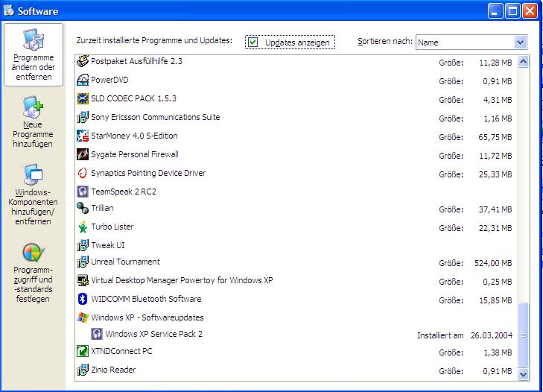The width and height of the screenshot is (543, 392).
Task: Click the Zinio Reader icon
Action: click(83, 370)
